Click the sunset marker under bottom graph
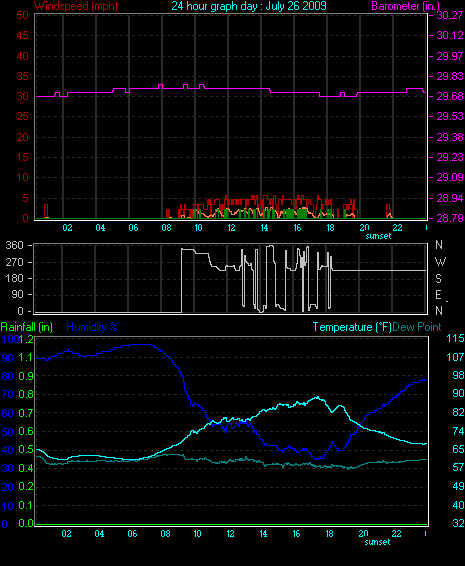Image resolution: width=465 pixels, height=566 pixels. 377,542
